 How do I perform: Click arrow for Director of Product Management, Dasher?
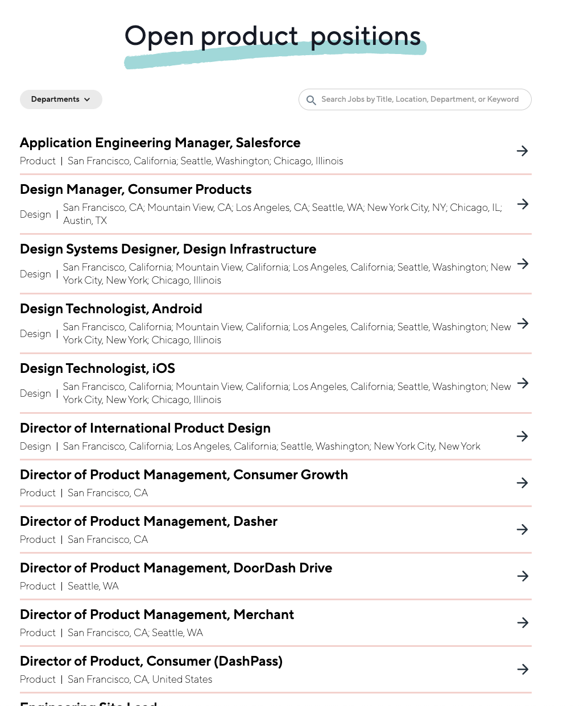pyautogui.click(x=522, y=529)
